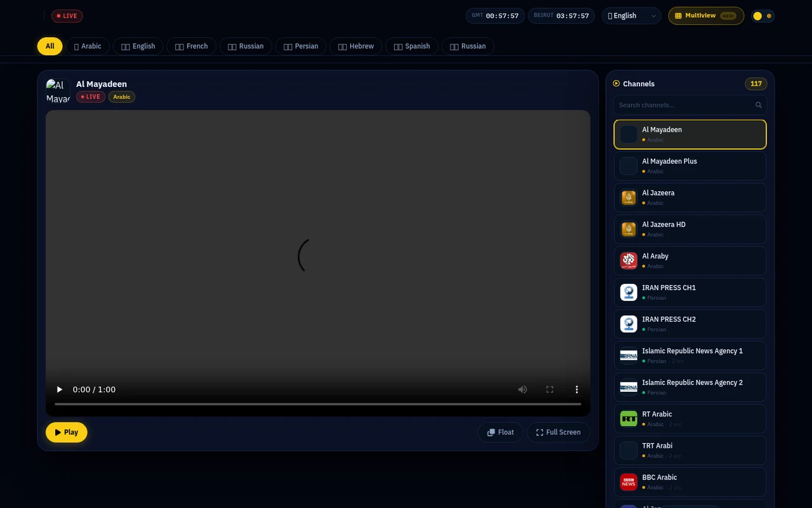812x508 pixels.
Task: Filter channels by the Persian tab
Action: click(x=301, y=46)
